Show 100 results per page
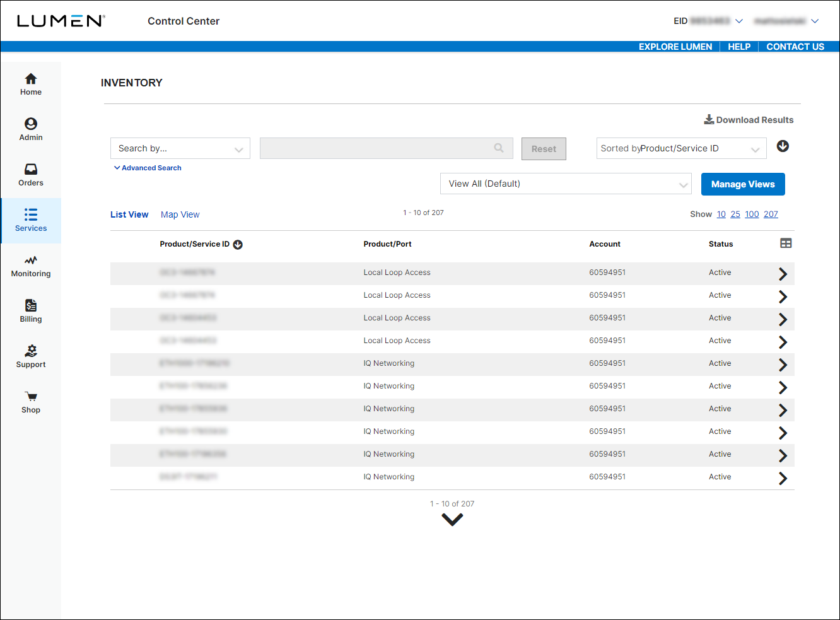The image size is (840, 620). (752, 214)
